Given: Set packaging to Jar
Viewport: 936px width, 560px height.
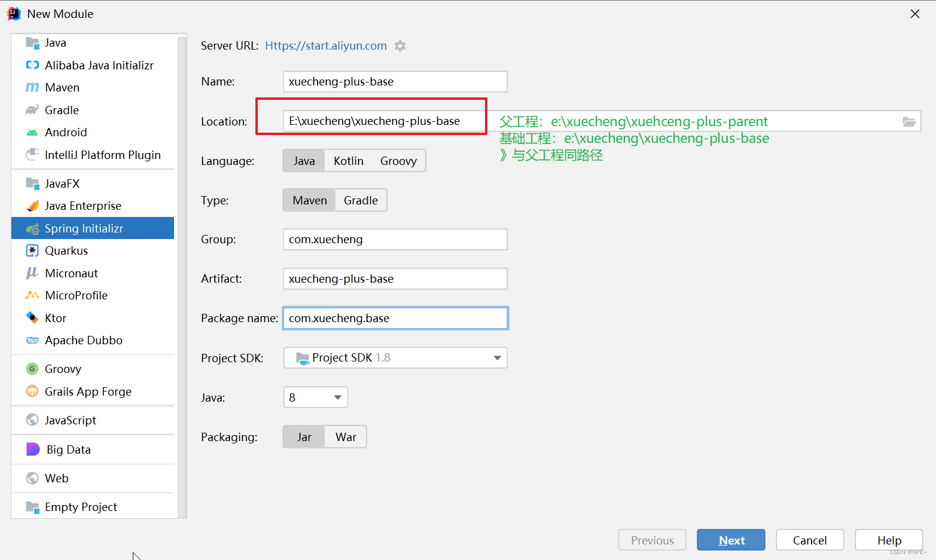Looking at the screenshot, I should (x=304, y=437).
